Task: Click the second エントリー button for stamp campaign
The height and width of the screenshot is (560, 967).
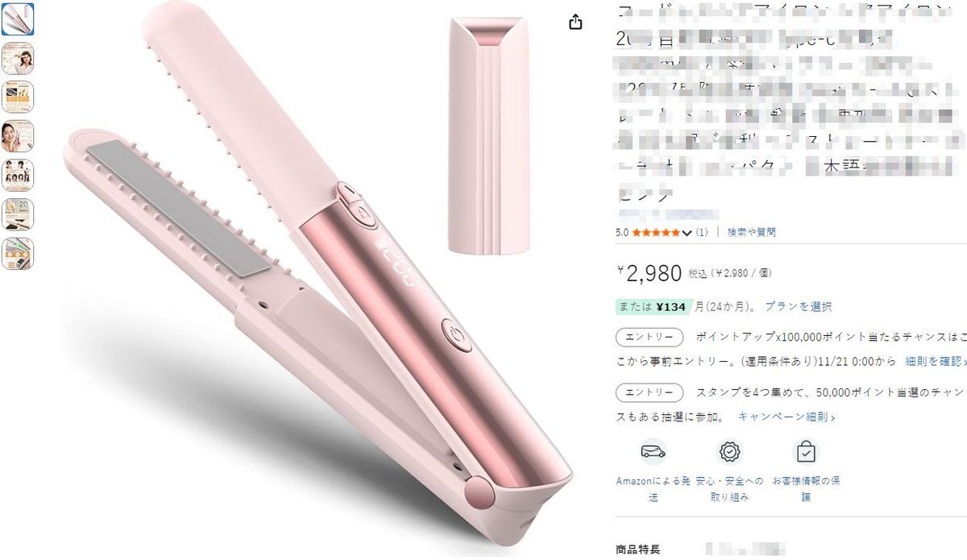Action: (x=650, y=392)
